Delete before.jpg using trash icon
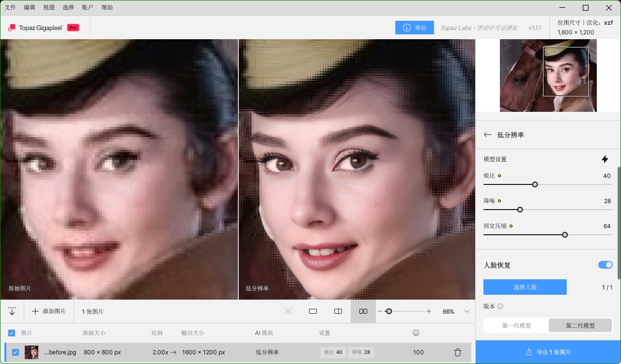 point(457,352)
